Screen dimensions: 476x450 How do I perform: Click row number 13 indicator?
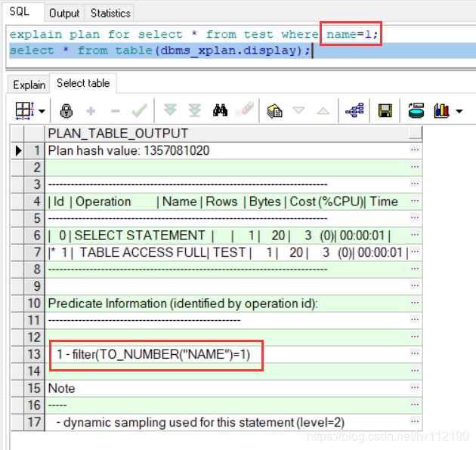(34, 354)
